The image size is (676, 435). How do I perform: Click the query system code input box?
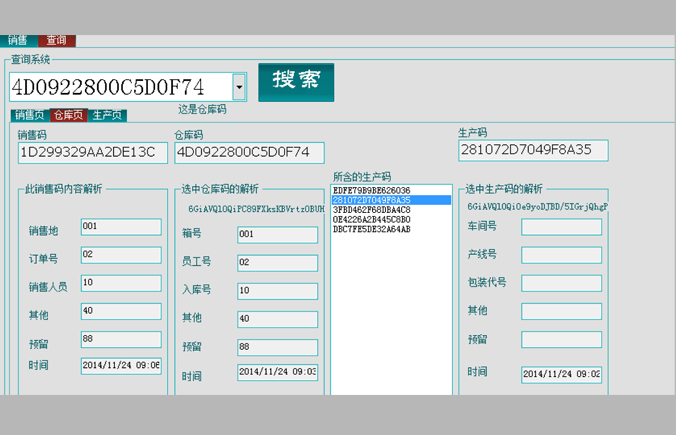pyautogui.click(x=120, y=88)
